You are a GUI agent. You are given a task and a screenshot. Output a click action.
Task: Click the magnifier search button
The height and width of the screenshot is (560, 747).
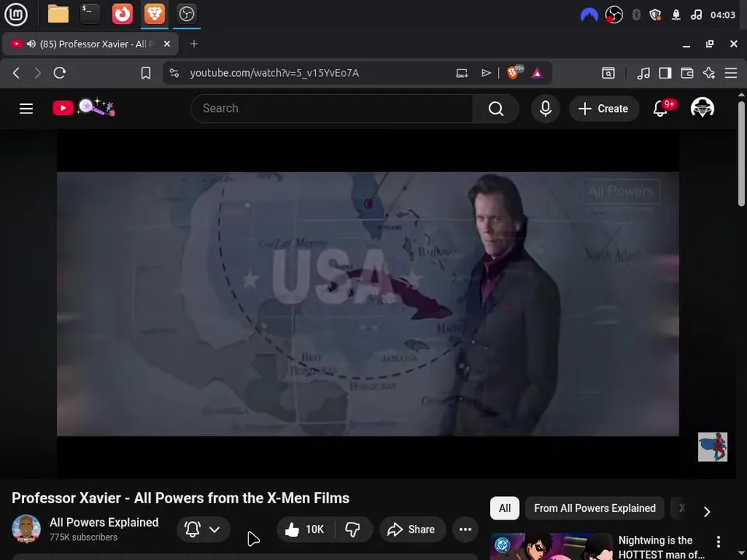point(496,109)
